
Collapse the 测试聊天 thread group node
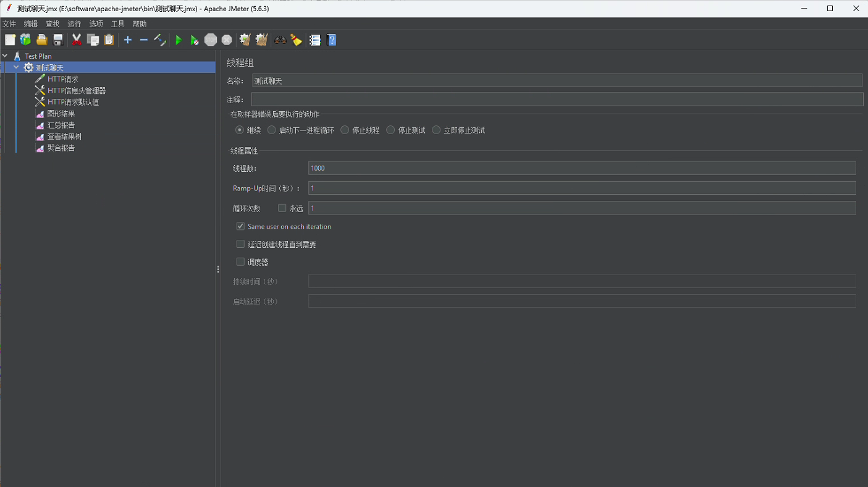pyautogui.click(x=16, y=67)
